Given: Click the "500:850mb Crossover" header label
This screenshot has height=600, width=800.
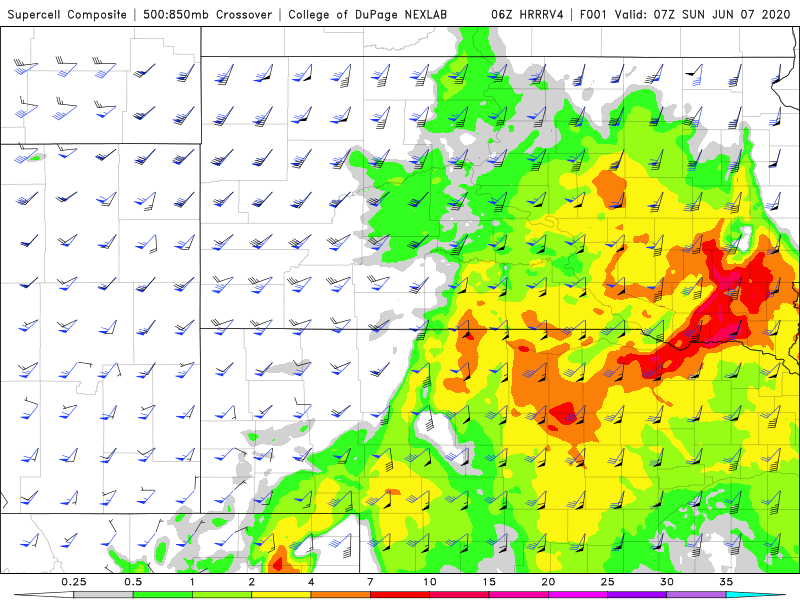Looking at the screenshot, I should click(208, 15).
